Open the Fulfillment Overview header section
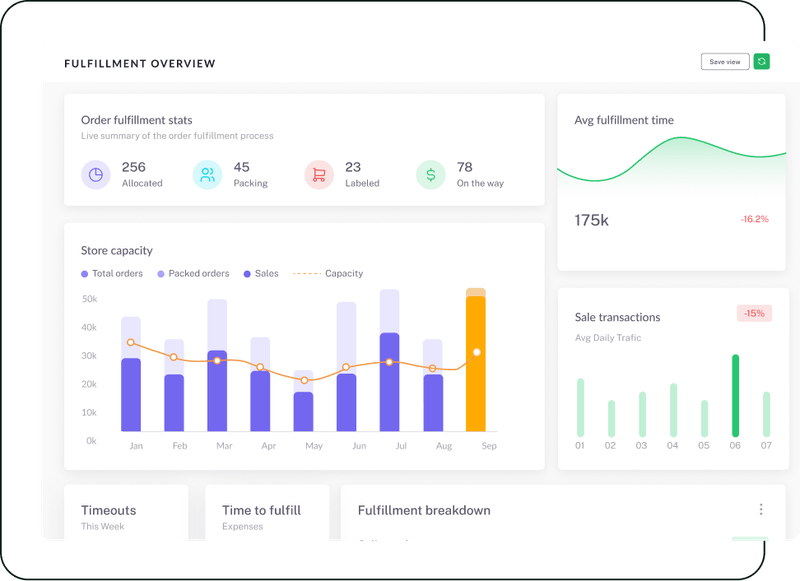The image size is (800, 581). [140, 63]
